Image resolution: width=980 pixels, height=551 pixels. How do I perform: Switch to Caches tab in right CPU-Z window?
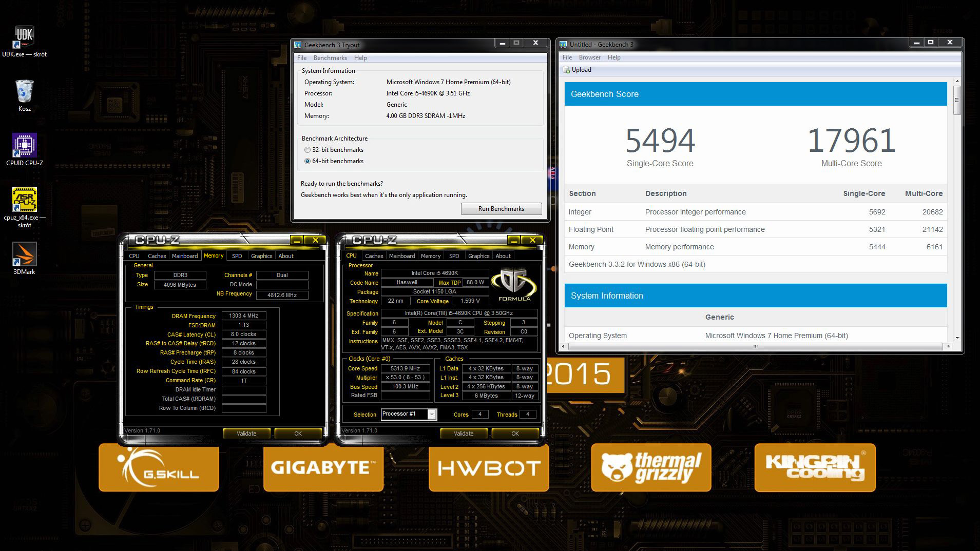(x=374, y=256)
